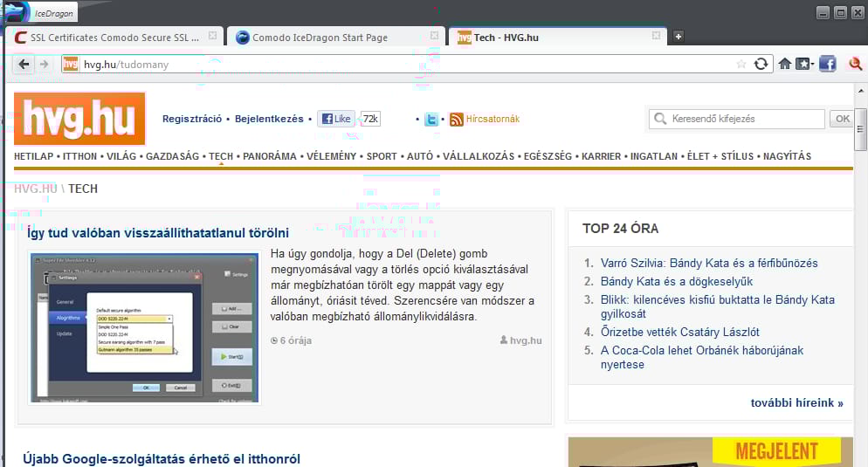The width and height of the screenshot is (868, 467).
Task: Click the Twitter bird icon
Action: click(431, 119)
